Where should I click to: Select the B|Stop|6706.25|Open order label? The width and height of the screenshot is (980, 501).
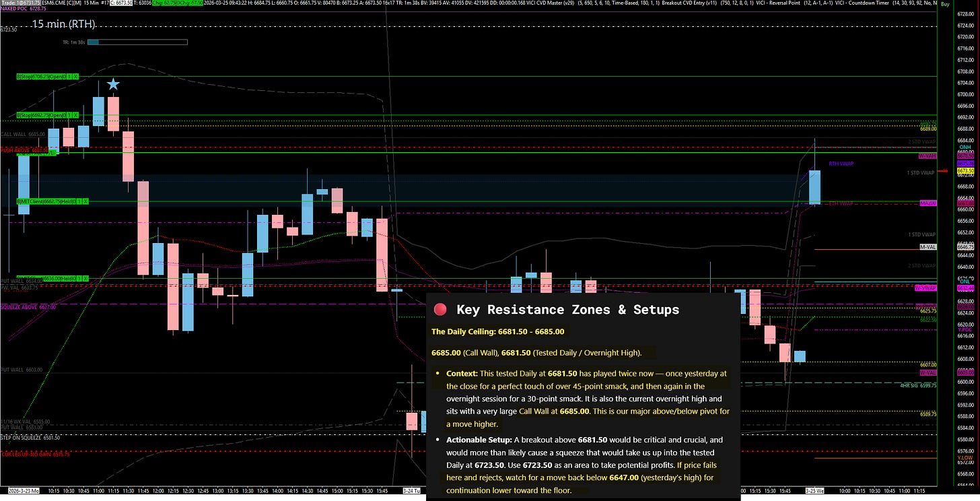(x=40, y=77)
